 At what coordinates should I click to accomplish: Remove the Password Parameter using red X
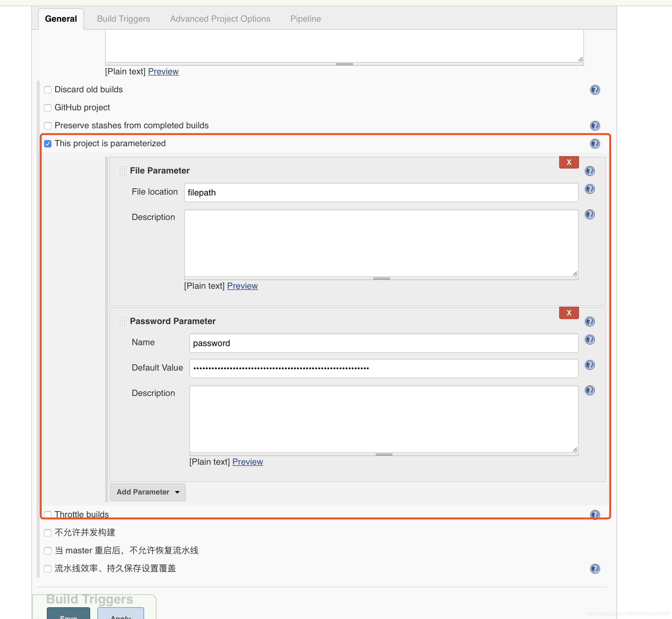point(568,313)
